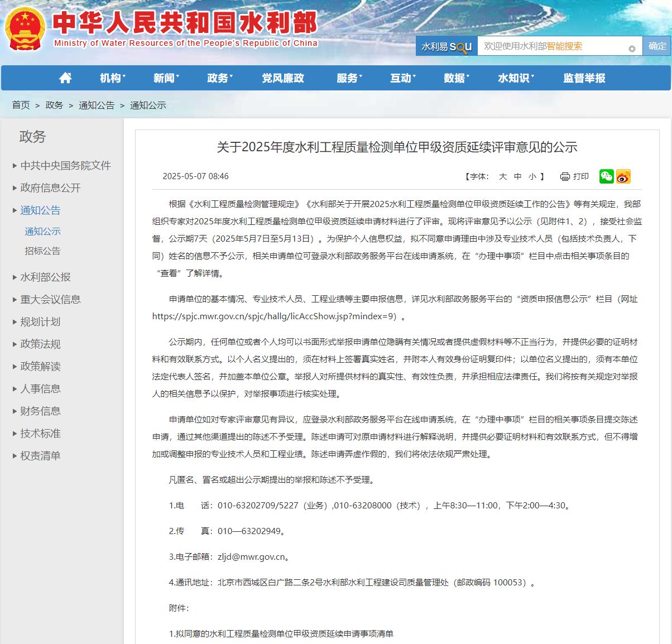Share the notice via Weibo icon
672x644 pixels.
coord(623,176)
